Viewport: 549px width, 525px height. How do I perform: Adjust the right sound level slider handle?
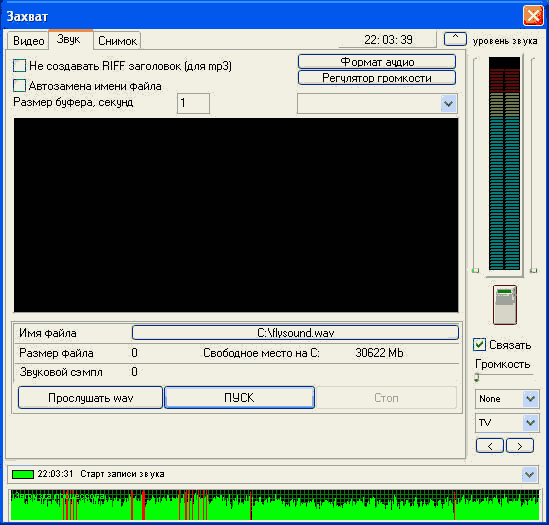(x=533, y=270)
